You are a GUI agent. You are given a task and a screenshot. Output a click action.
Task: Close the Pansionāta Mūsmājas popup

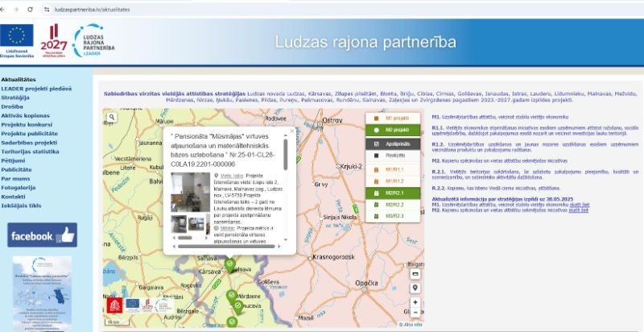click(x=291, y=130)
